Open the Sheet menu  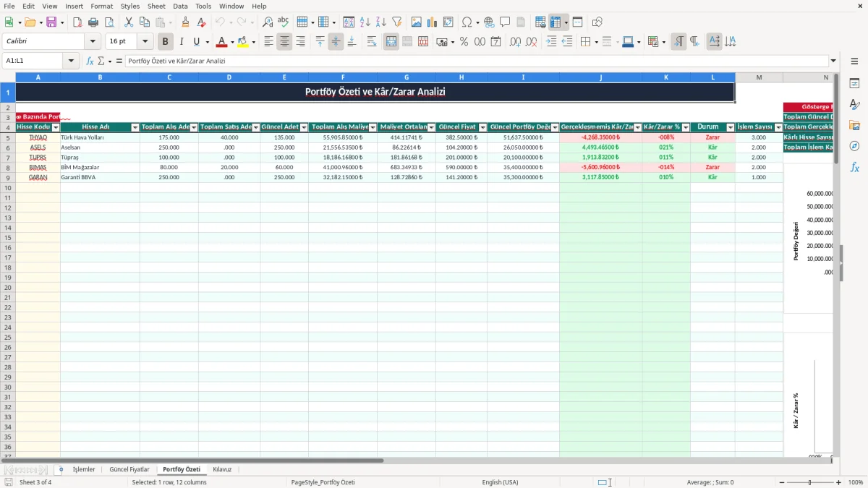tap(156, 6)
